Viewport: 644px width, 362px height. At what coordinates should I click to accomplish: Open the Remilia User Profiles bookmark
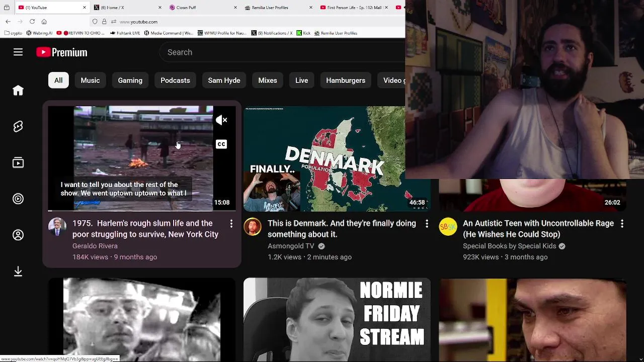point(336,33)
